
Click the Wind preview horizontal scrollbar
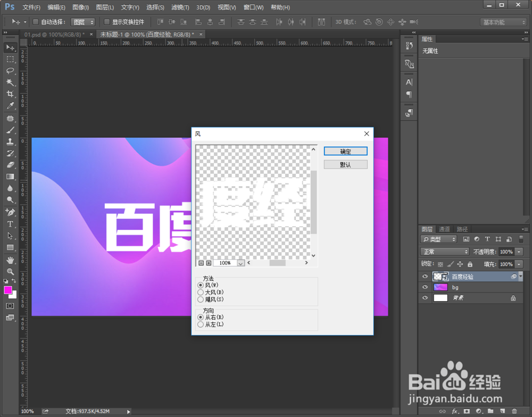click(278, 263)
